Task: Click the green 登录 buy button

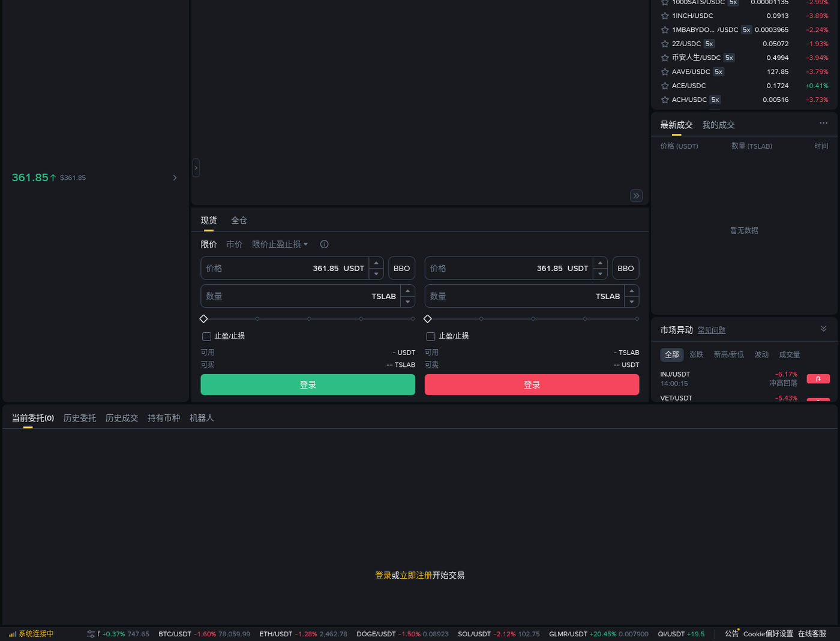Action: 308,385
